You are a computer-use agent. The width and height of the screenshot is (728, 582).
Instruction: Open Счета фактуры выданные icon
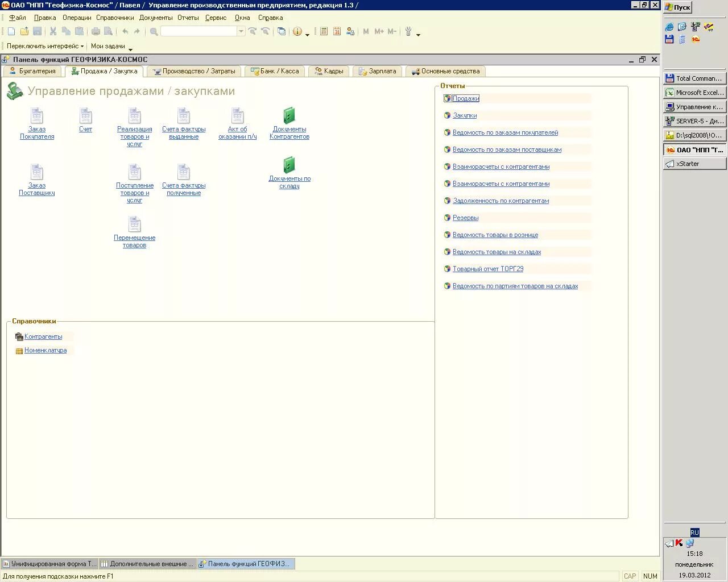183,116
